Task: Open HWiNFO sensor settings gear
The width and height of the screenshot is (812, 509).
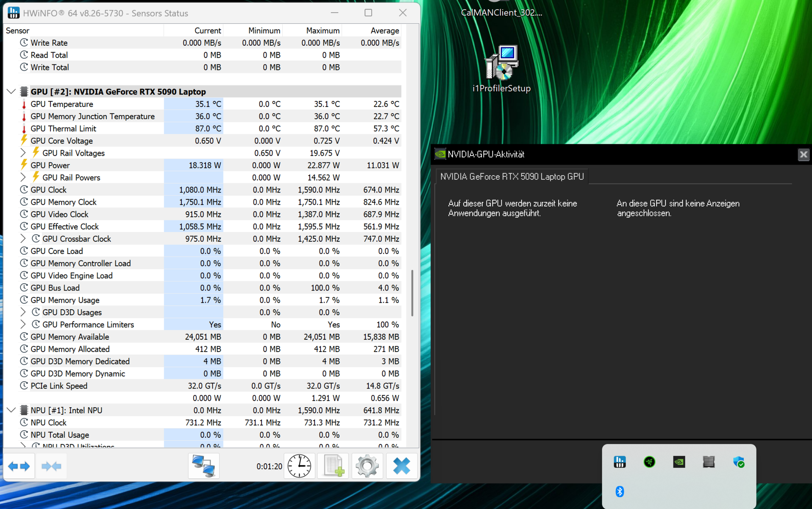Action: (x=367, y=466)
